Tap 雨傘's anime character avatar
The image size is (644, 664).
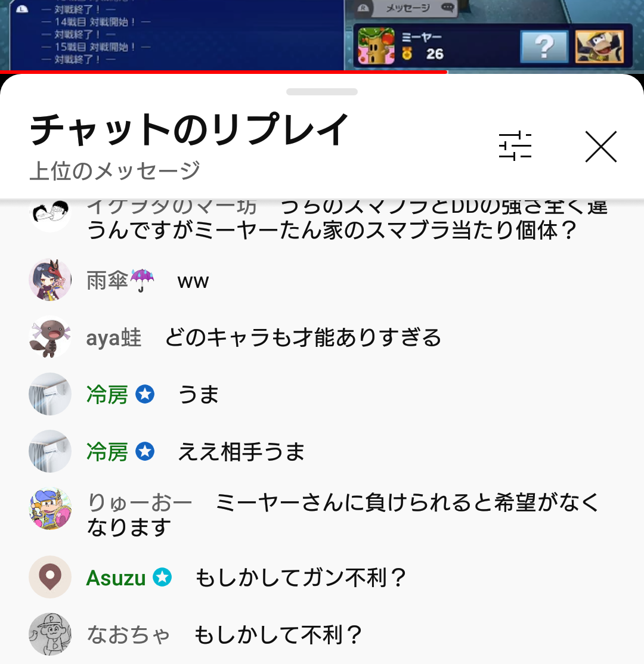point(50,280)
